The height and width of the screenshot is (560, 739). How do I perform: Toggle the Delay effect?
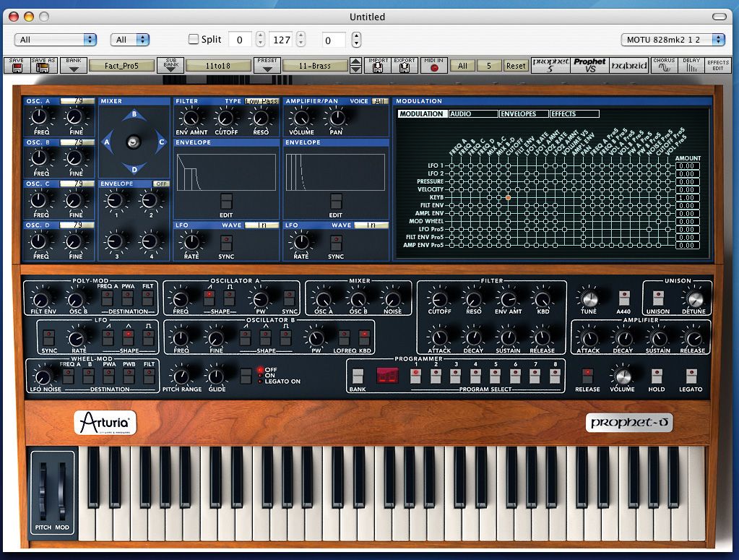point(691,65)
